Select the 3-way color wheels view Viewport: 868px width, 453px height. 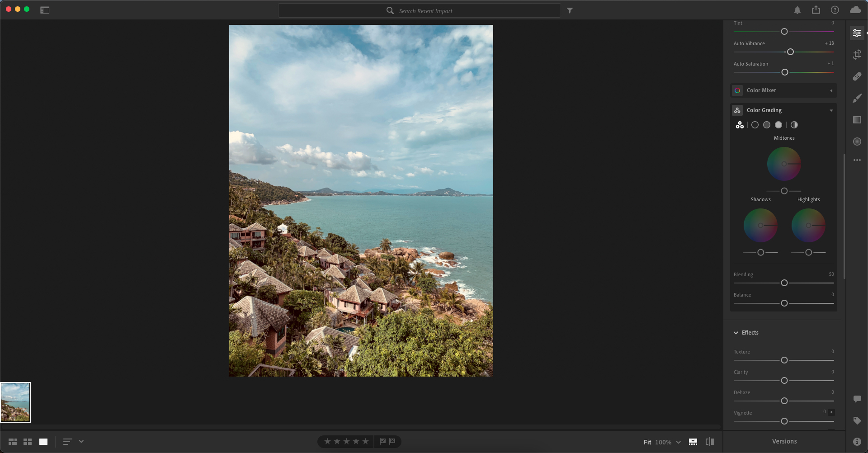click(x=740, y=125)
